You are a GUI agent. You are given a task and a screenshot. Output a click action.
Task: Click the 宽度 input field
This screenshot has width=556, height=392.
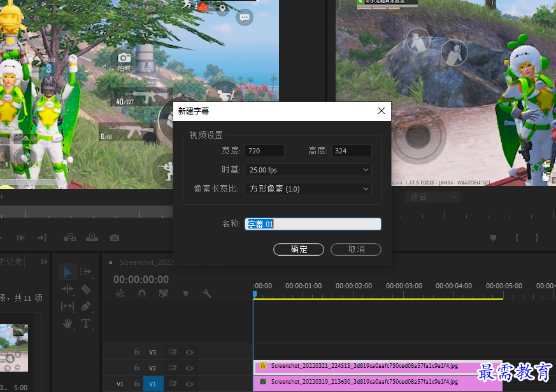264,151
